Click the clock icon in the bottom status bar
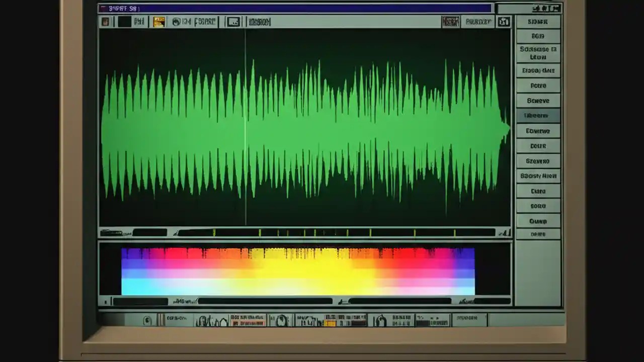The width and height of the screenshot is (644, 362). [x=148, y=320]
